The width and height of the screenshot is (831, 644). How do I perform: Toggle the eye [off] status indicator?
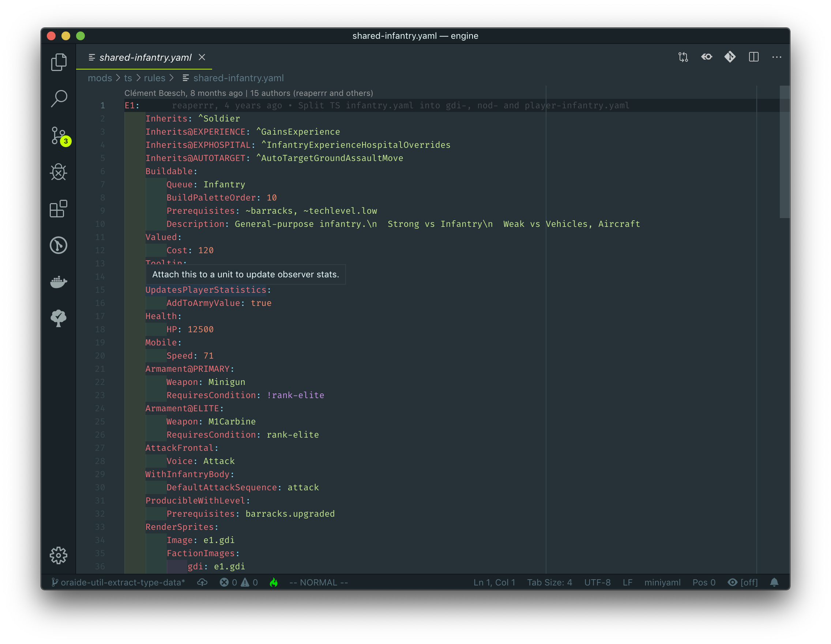743,582
